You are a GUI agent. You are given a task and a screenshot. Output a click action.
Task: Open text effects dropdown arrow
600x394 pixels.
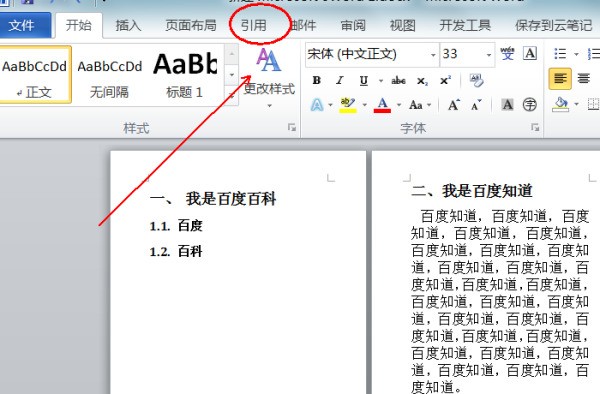point(330,105)
